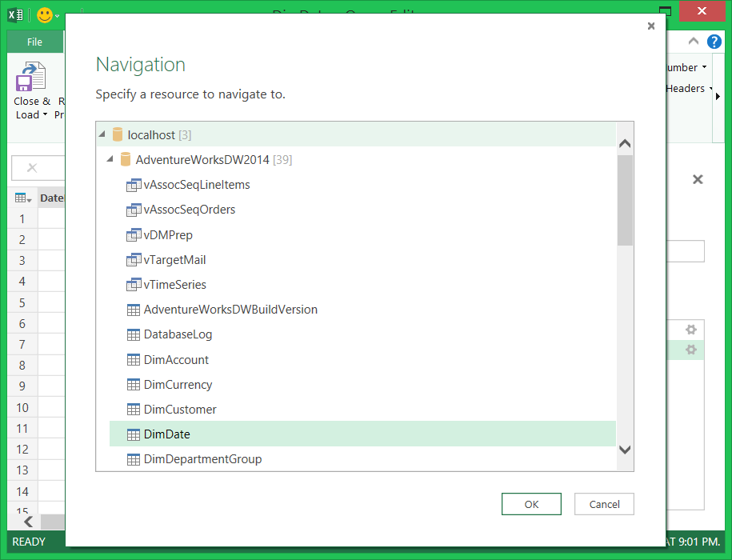Click the vAssocSeqLineItems view icon
The width and height of the screenshot is (732, 560).
tap(134, 186)
